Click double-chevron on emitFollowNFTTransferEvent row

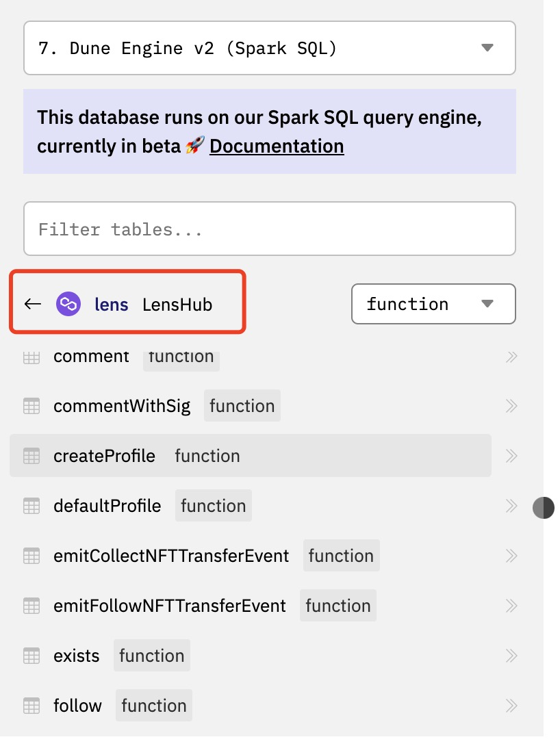coord(511,606)
